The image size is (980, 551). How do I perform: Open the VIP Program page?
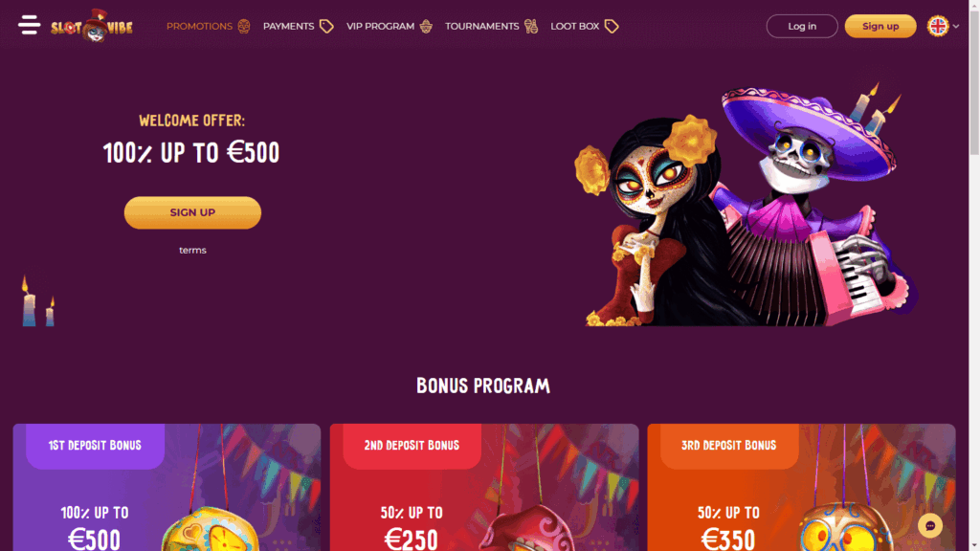pos(380,26)
